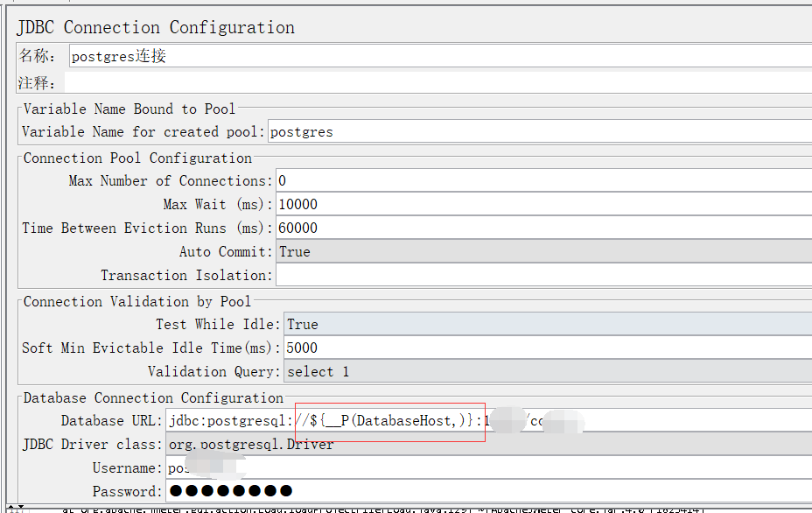
Task: Open the Test While Idle dropdown
Action: coord(548,324)
